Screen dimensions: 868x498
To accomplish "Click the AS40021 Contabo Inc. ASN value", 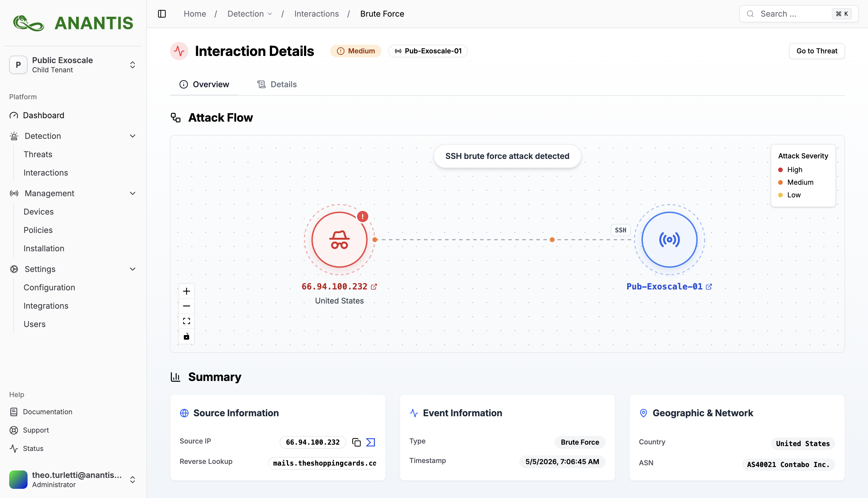I will point(788,464).
